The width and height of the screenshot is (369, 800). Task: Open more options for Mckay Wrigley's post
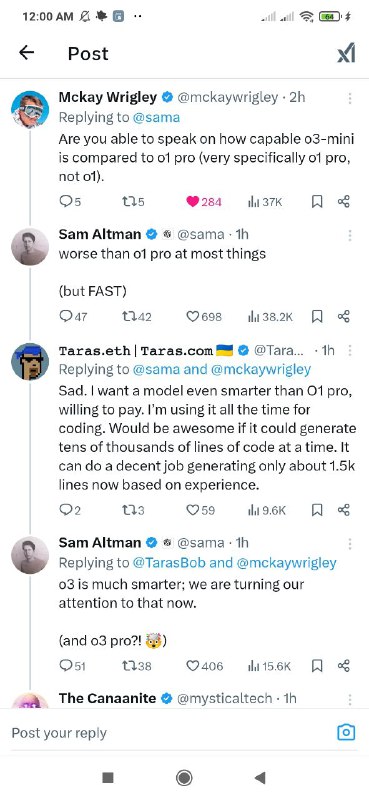pyautogui.click(x=350, y=98)
